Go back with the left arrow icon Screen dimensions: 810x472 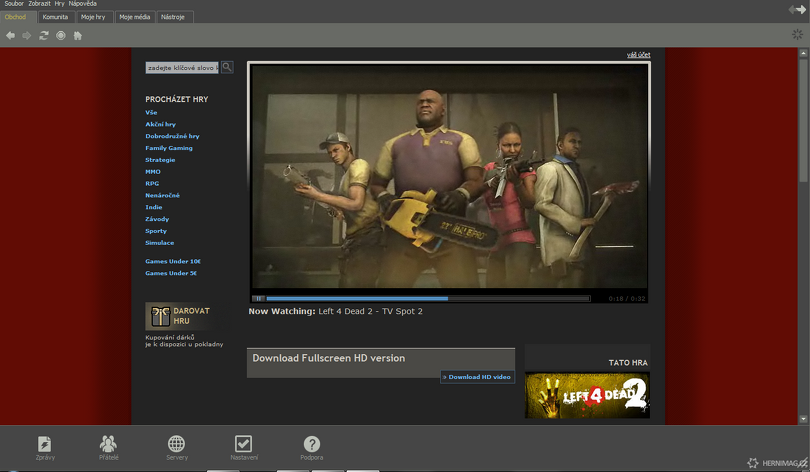point(10,36)
